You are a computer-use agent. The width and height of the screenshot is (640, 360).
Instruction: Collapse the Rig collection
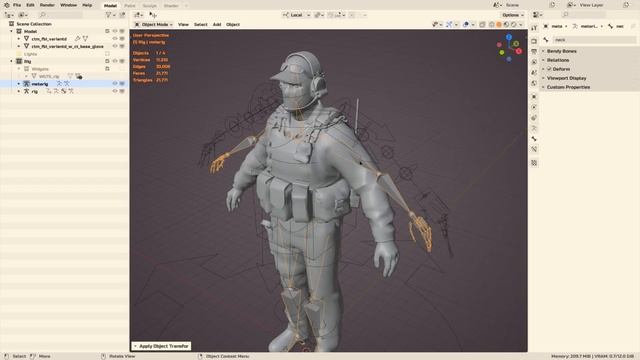tap(11, 61)
